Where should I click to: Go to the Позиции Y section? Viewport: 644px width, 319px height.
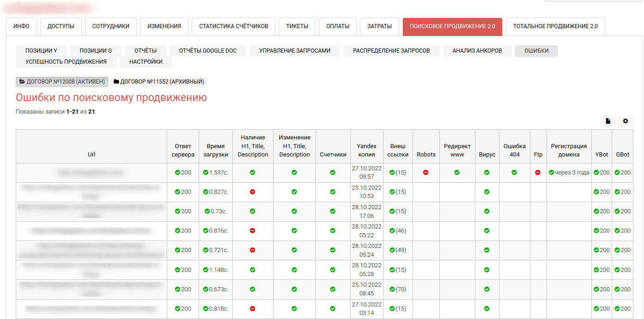point(41,51)
